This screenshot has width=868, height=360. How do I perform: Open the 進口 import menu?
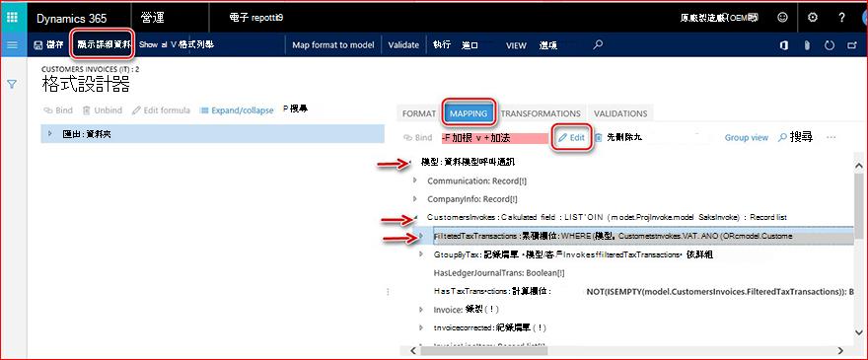coord(470,44)
